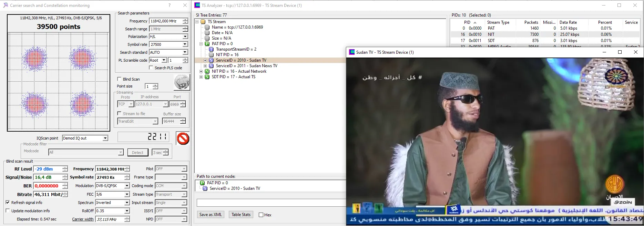Increase the Point size stepper value

tap(156, 85)
